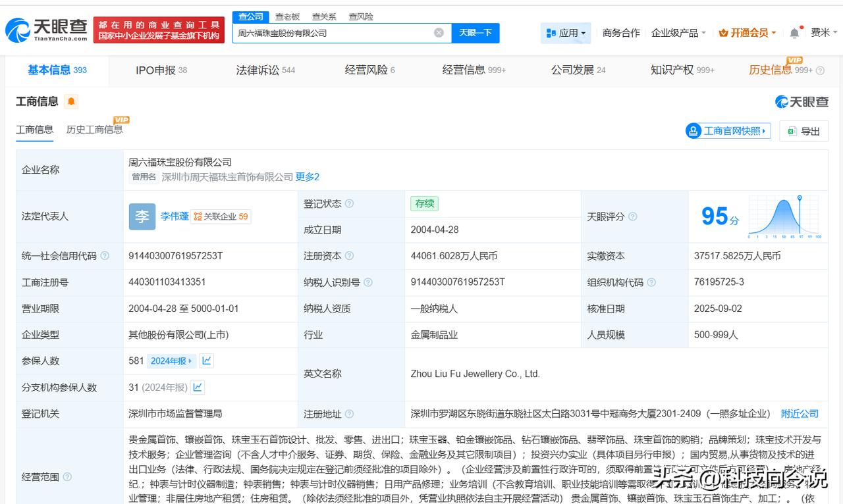Open the 法律诉讼 544 tab
843x504 pixels.
click(x=265, y=70)
